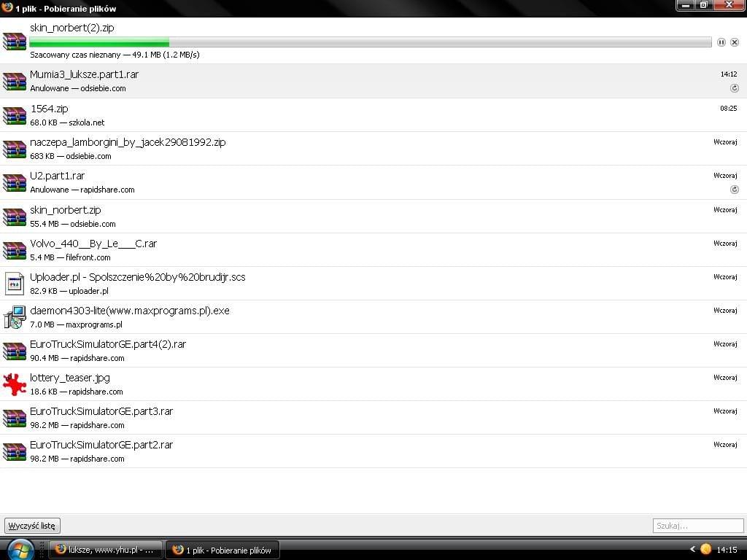Select the lottery_teaser.jpg file name
The width and height of the screenshot is (747, 560).
70,378
